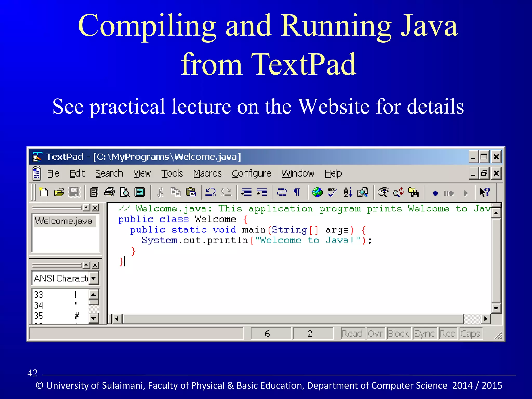Click the Save floppy disk icon

click(x=74, y=192)
